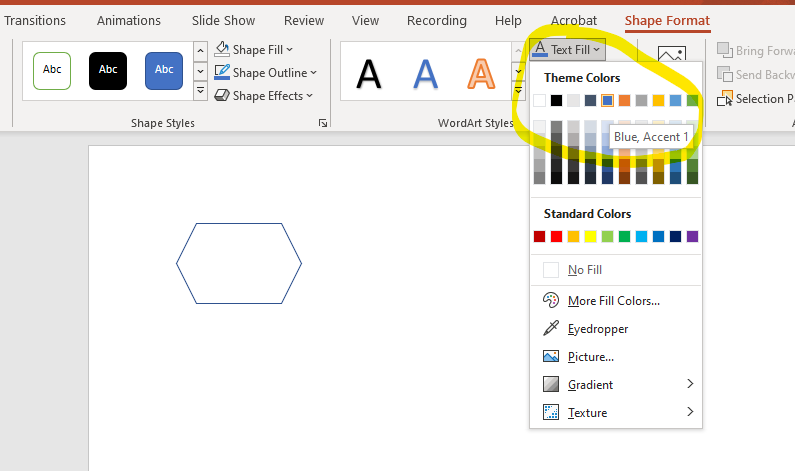The width and height of the screenshot is (795, 471).
Task: Open the Slide Show tab
Action: (221, 20)
